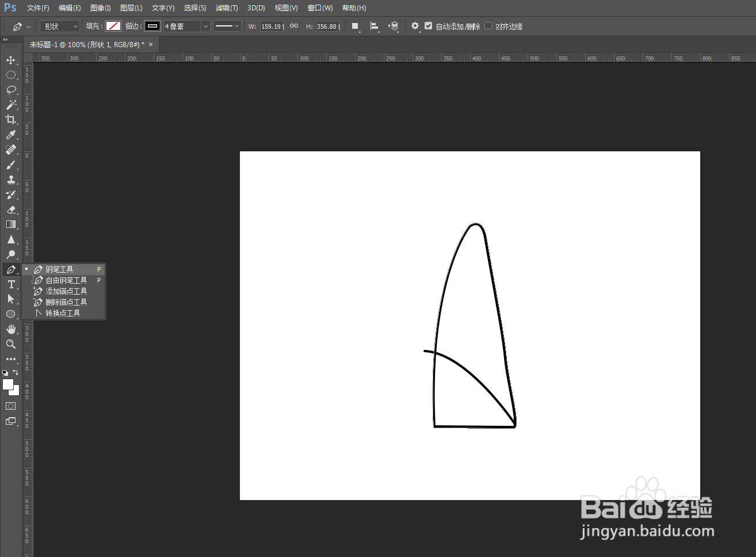
Task: Select the Move tool
Action: coord(11,60)
